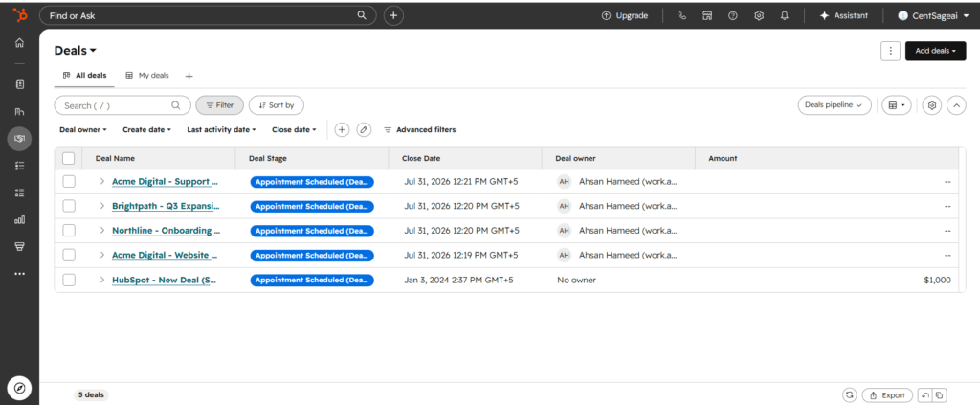Screen dimensions: 980x405
Task: Open the Add deals dropdown button
Action: tap(936, 52)
